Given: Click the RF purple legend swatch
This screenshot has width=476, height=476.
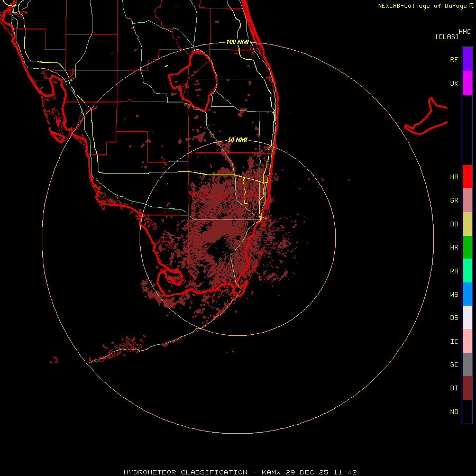Looking at the screenshot, I should [467, 59].
